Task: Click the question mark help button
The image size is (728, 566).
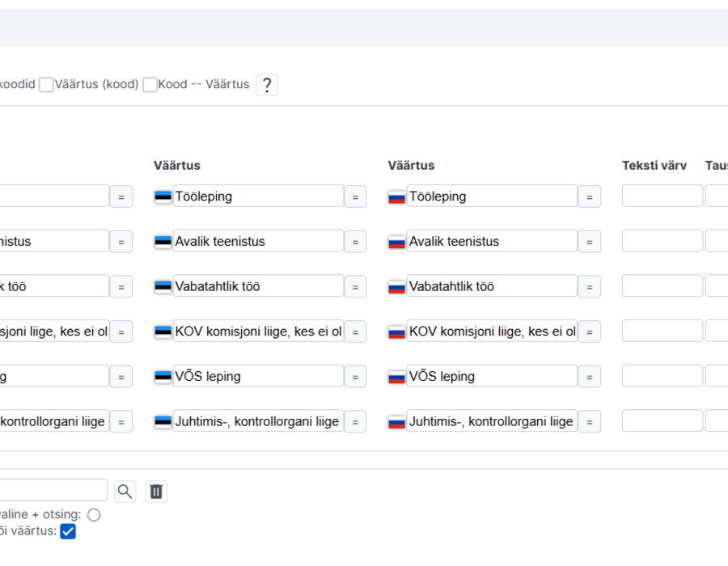Action: (267, 85)
